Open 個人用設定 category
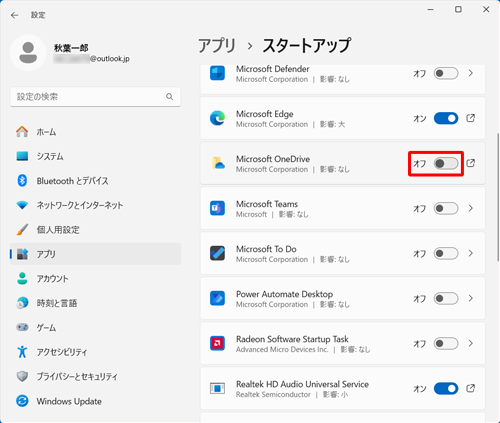The height and width of the screenshot is (423, 500). [95, 229]
